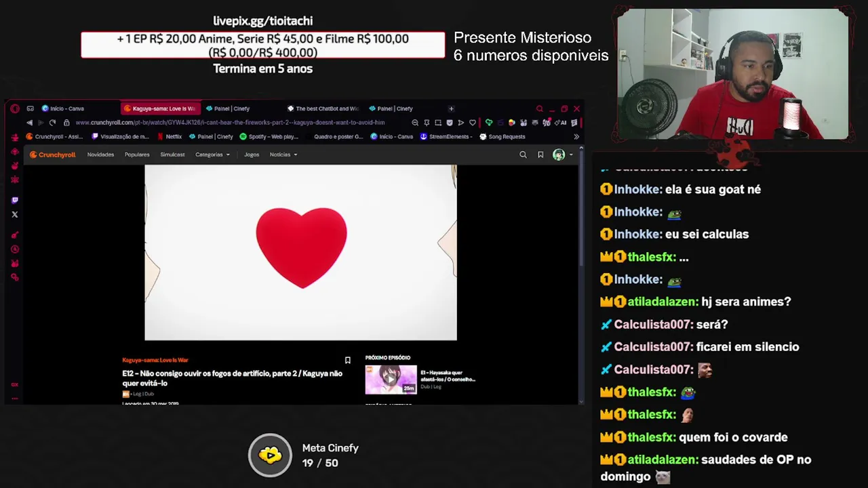Reload the Crunchyroll page
This screenshot has width=868, height=488.
click(52, 123)
